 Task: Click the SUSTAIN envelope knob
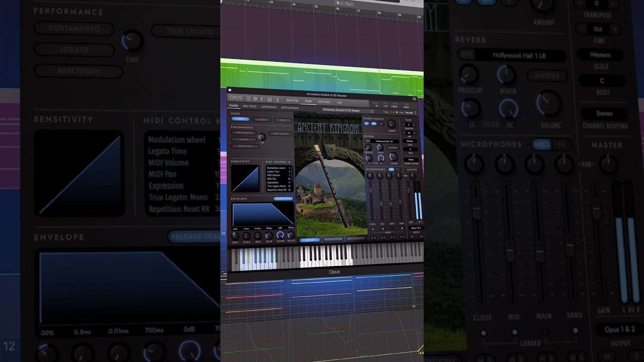280,235
